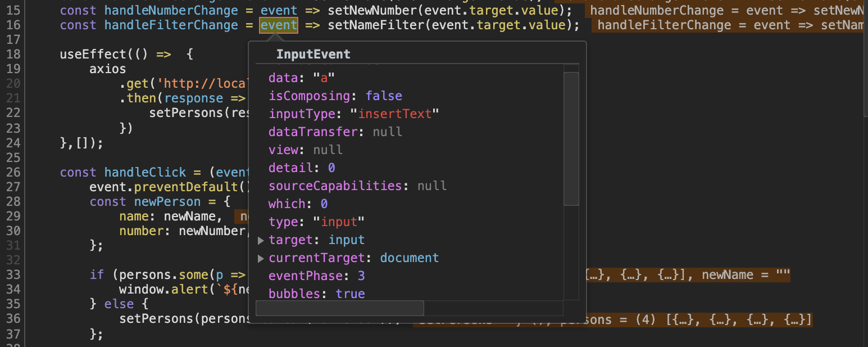Image resolution: width=868 pixels, height=347 pixels.
Task: Select the handleFilterChange constant name
Action: [x=171, y=25]
